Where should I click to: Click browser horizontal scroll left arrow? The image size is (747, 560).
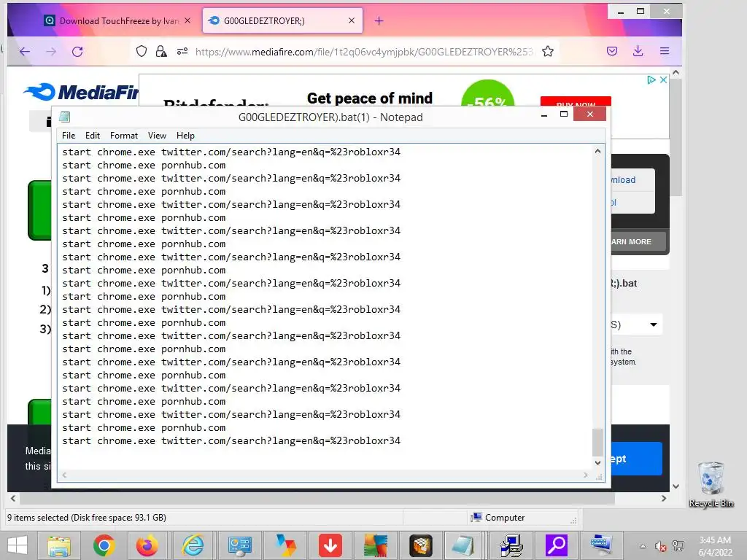13,499
